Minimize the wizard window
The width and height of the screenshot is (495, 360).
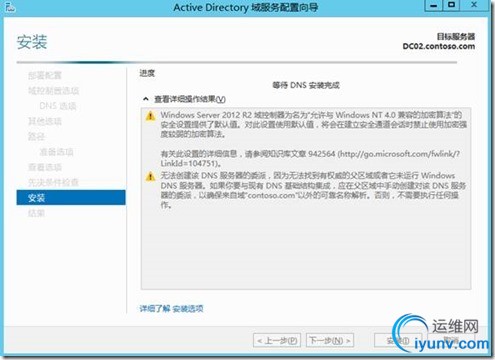[x=434, y=6]
